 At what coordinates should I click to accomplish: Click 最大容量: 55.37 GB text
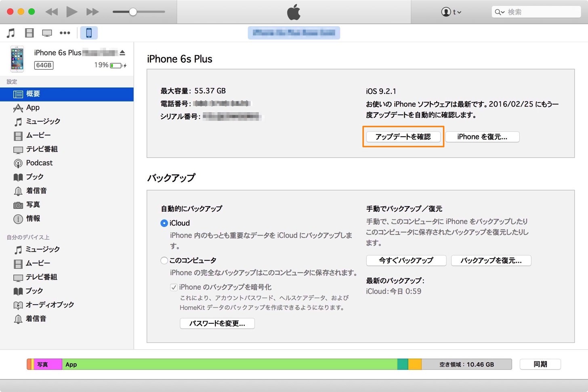[193, 91]
